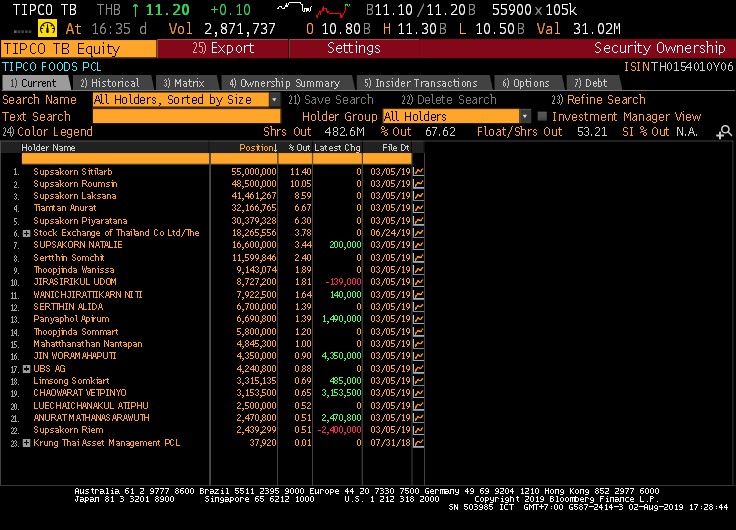This screenshot has width=736, height=530.
Task: Open the Search Name dropdown
Action: (x=275, y=100)
